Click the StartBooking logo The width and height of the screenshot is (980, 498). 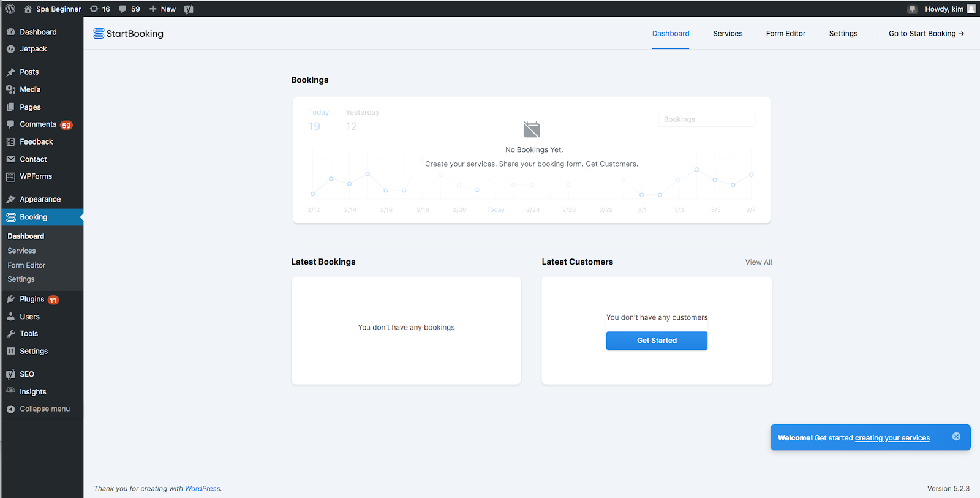coord(128,34)
